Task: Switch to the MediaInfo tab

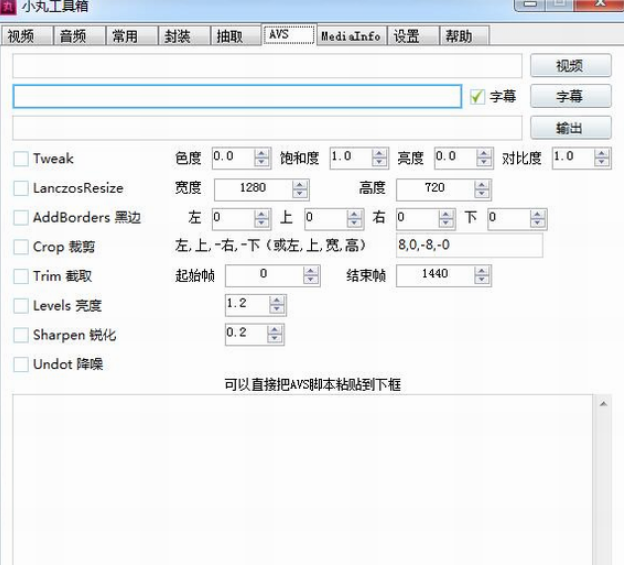Action: pos(350,36)
